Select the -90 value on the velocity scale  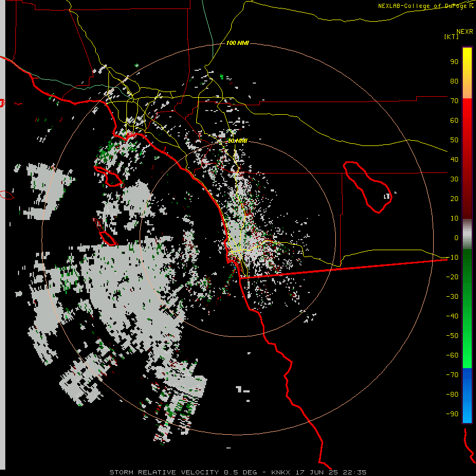coord(452,414)
